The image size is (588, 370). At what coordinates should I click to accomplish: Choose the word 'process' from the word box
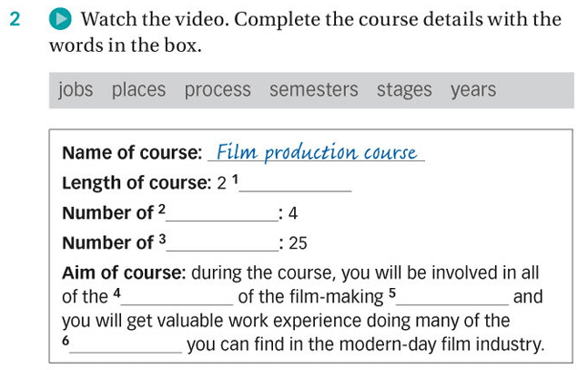[x=218, y=89]
